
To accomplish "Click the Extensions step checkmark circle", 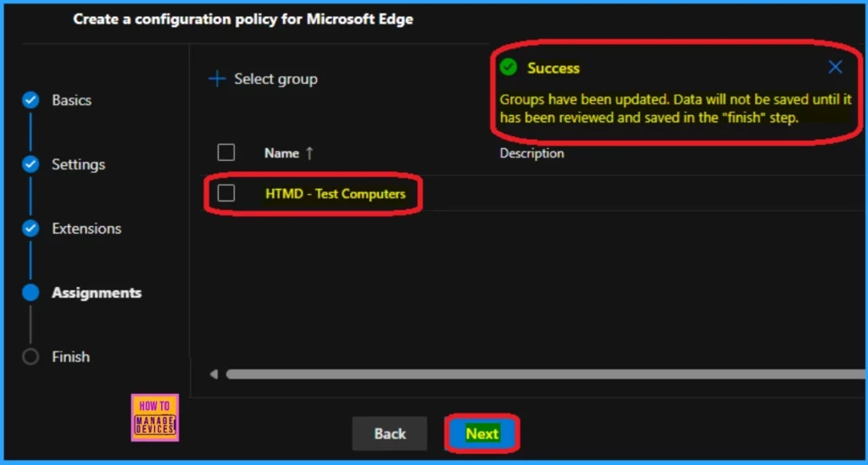I will (x=31, y=229).
